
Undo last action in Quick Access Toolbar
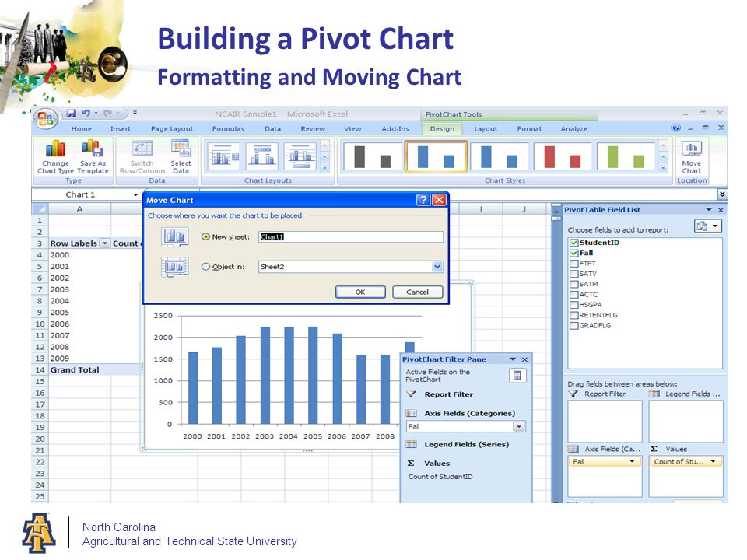click(x=86, y=114)
